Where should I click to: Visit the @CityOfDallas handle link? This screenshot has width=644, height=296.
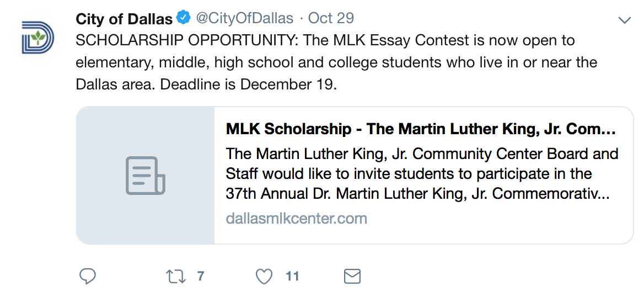(x=245, y=18)
